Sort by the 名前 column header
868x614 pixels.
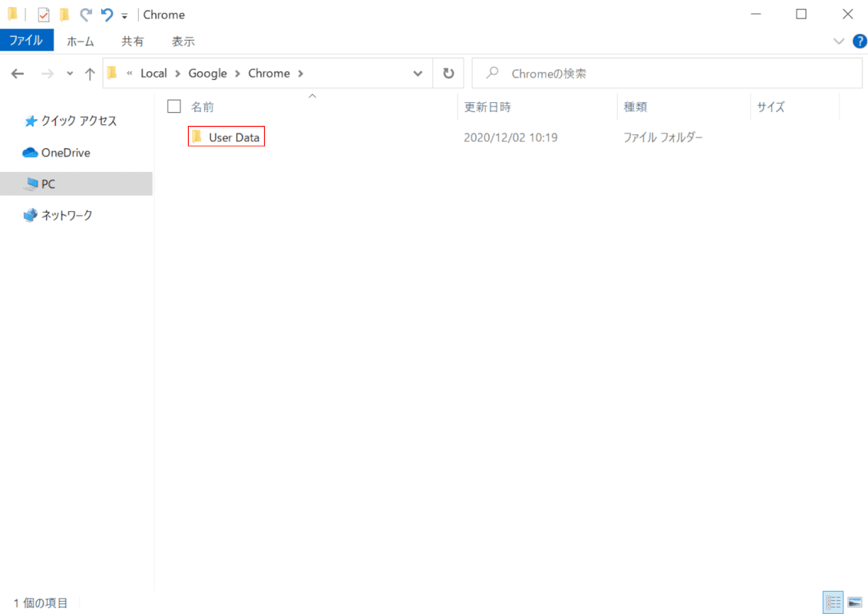203,107
